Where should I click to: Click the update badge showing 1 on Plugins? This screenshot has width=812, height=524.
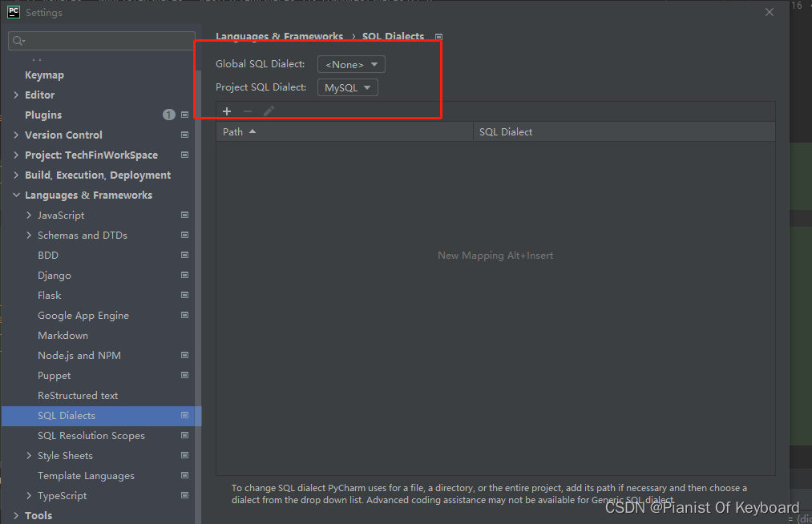click(x=169, y=115)
